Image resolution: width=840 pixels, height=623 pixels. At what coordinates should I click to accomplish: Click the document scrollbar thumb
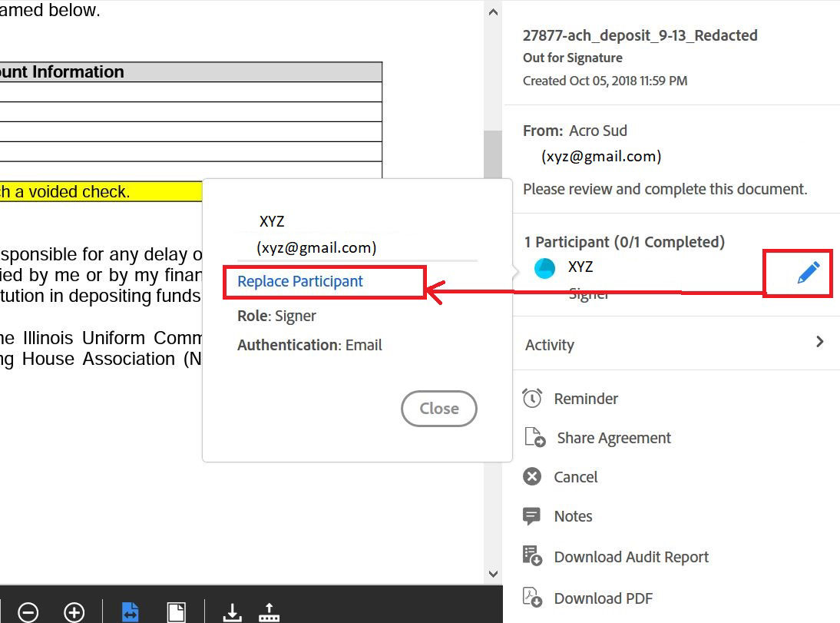[493, 154]
